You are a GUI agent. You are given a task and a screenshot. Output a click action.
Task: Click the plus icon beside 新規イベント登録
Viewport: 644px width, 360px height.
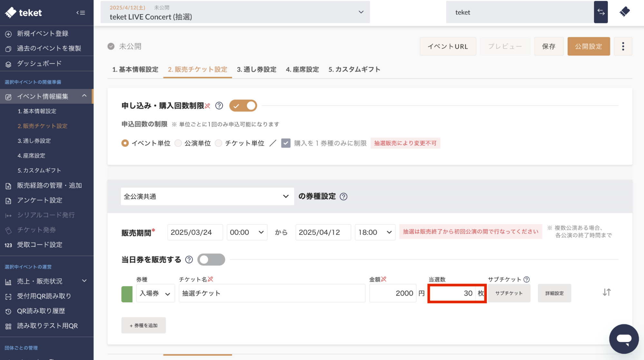(8, 34)
